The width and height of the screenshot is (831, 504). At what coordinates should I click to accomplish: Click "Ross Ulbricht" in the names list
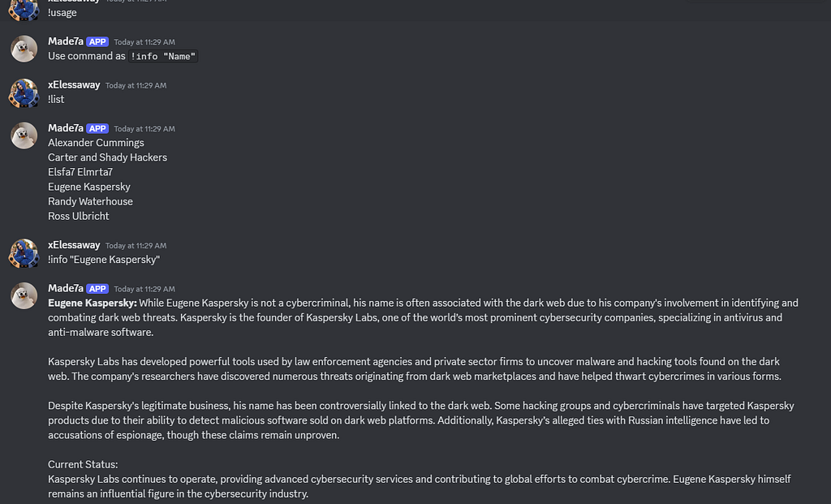tap(79, 216)
